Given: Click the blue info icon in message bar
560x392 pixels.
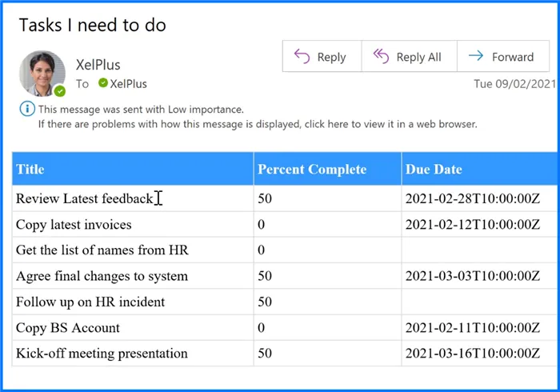Looking at the screenshot, I should click(x=28, y=109).
